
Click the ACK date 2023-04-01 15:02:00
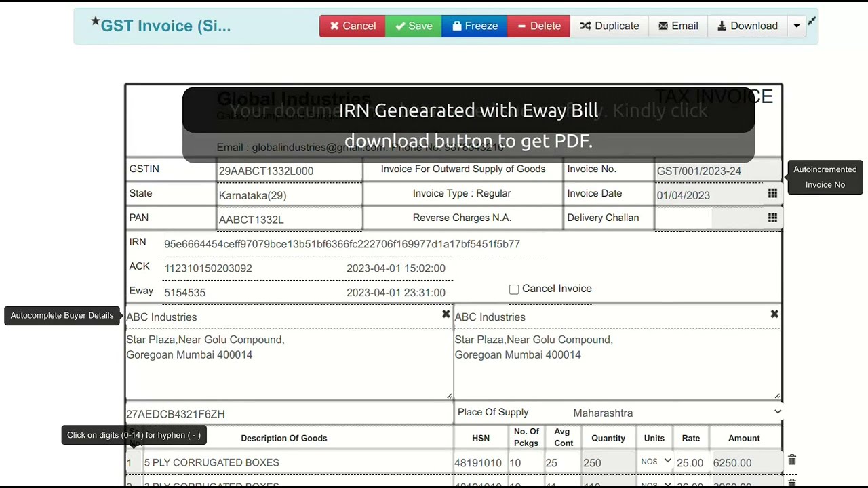pyautogui.click(x=396, y=268)
